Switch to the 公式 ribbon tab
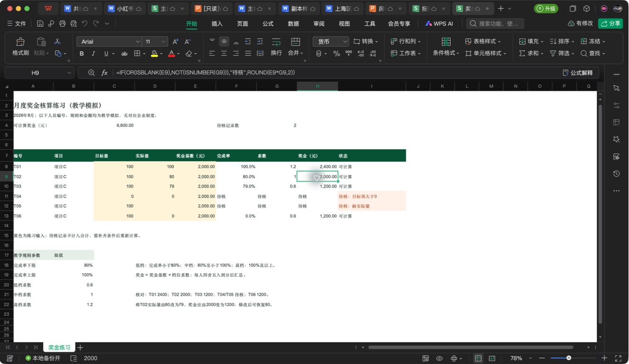The height and width of the screenshot is (364, 629). [268, 24]
